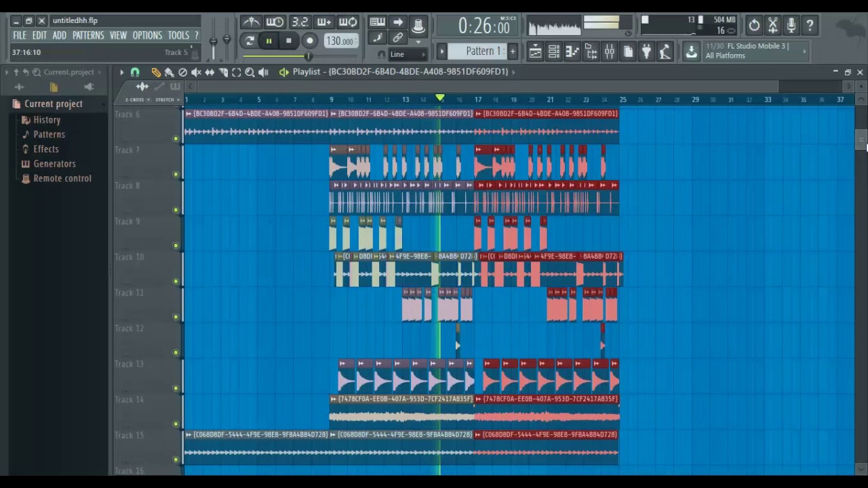Click the record button
Screen dimensions: 868x488
point(309,41)
